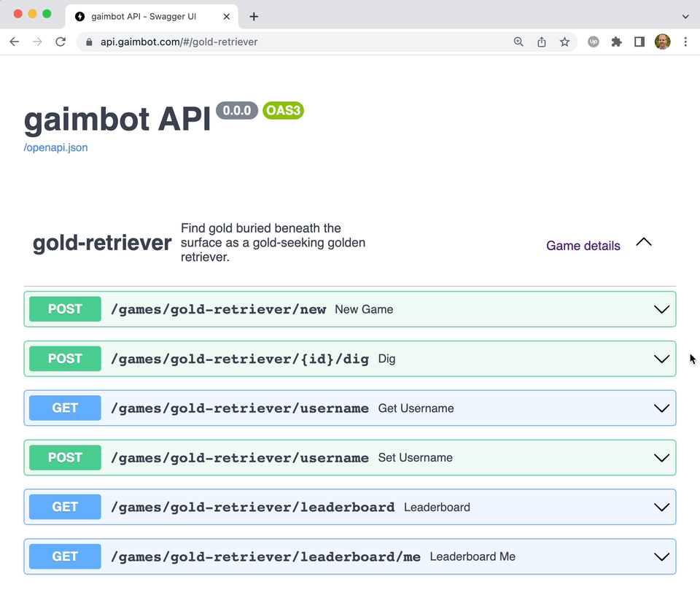The image size is (700, 595).
Task: Open the /openapi.json link
Action: pyautogui.click(x=56, y=148)
